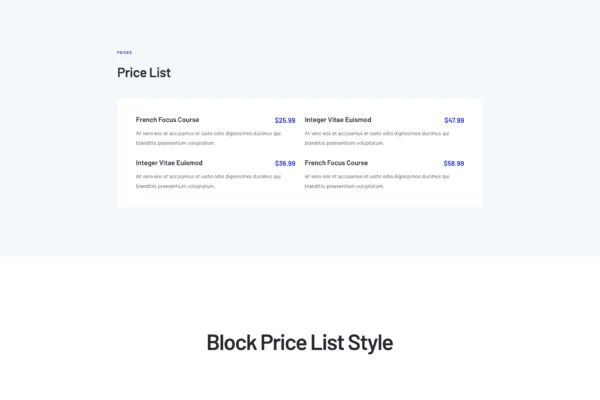Click the 'At vero eos' line under the $58.99 item
Image resolution: width=600 pixels, height=400 pixels.
click(377, 176)
